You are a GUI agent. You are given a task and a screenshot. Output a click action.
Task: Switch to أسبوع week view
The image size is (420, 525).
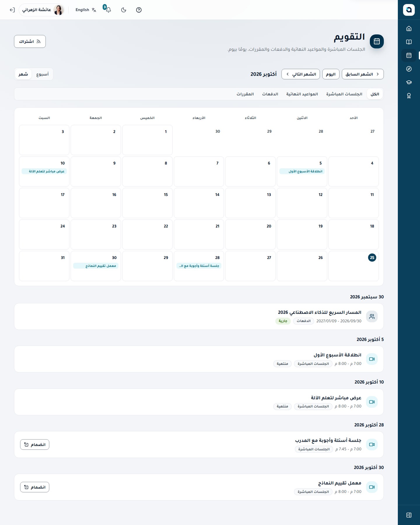43,74
